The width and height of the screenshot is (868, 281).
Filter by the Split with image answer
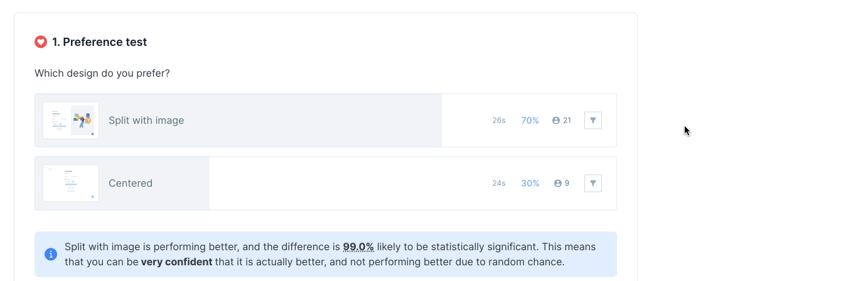pos(592,120)
